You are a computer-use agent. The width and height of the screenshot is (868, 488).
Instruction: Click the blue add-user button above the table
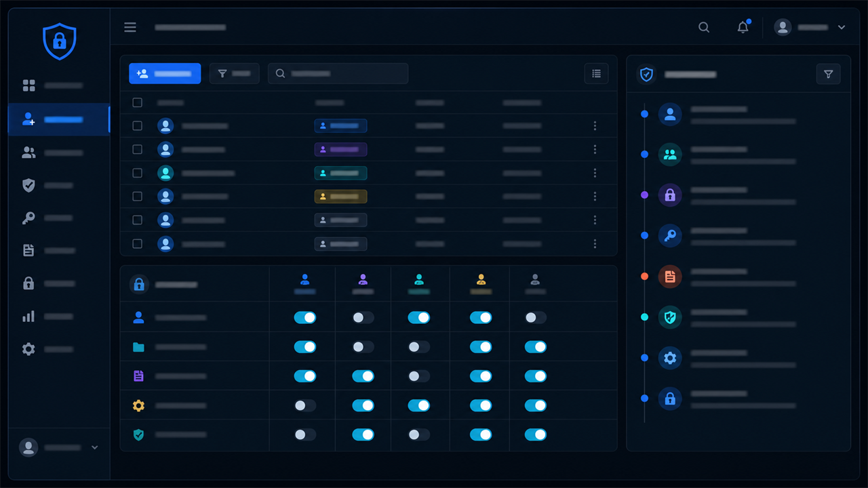pyautogui.click(x=165, y=73)
